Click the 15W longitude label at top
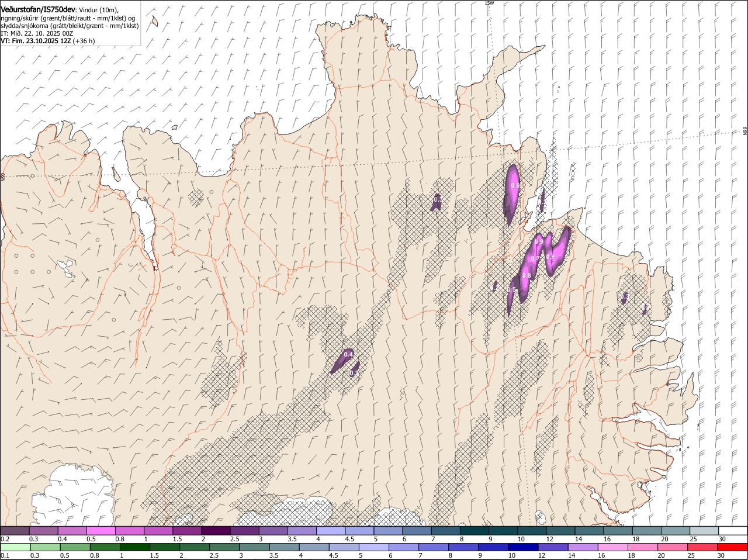This screenshot has width=748, height=560. (x=489, y=3)
